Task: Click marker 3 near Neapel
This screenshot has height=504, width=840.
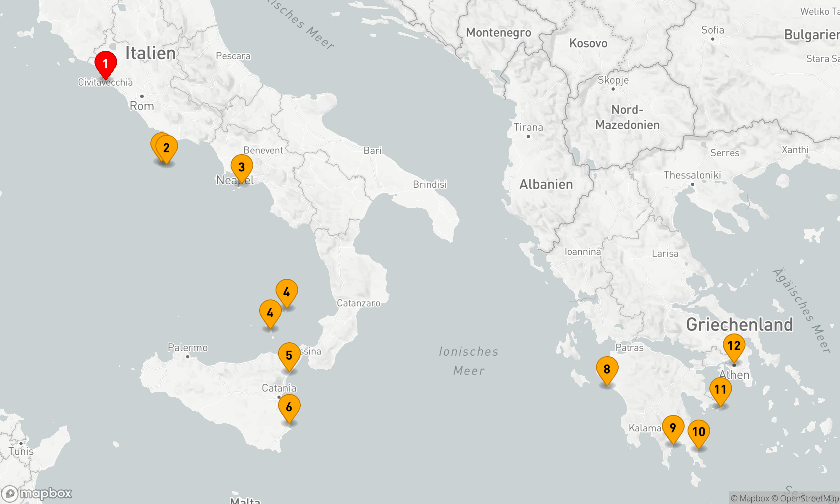Action: 241,167
